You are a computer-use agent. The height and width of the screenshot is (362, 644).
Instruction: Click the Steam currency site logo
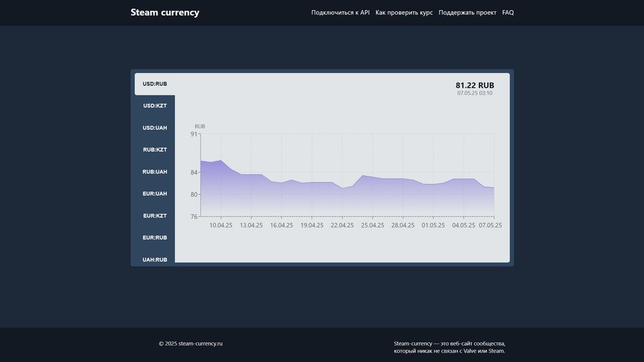[x=164, y=12]
